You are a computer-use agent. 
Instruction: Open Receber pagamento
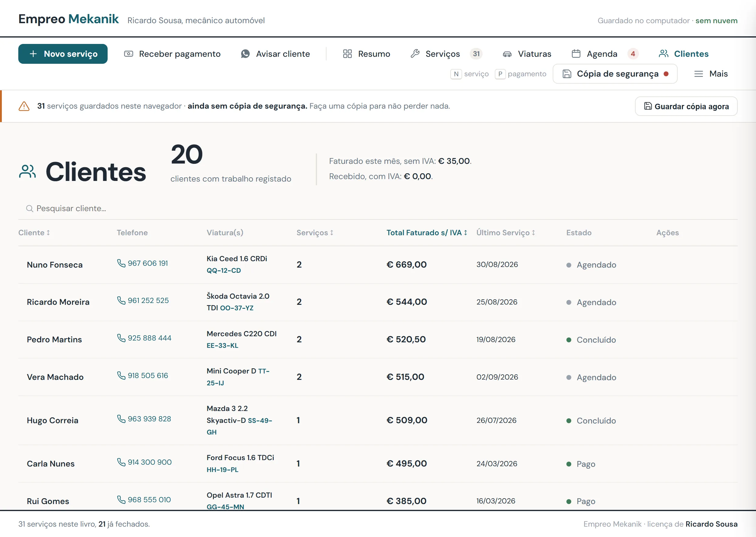(172, 54)
